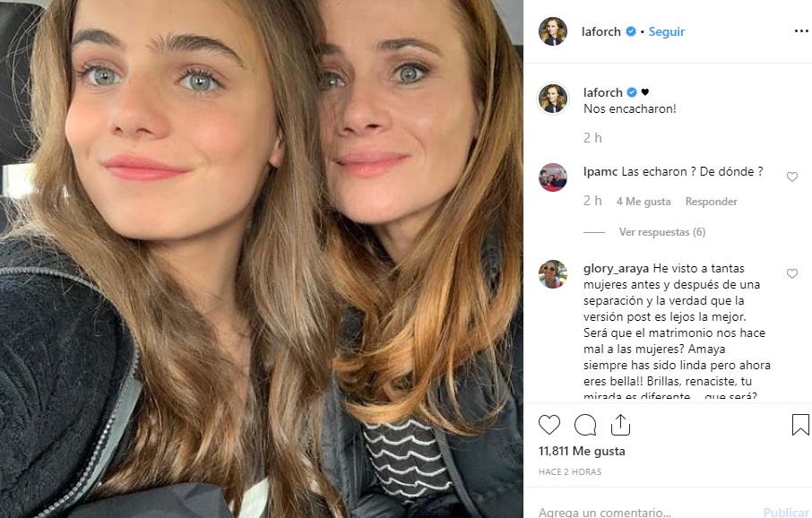Click the share post icon

620,424
